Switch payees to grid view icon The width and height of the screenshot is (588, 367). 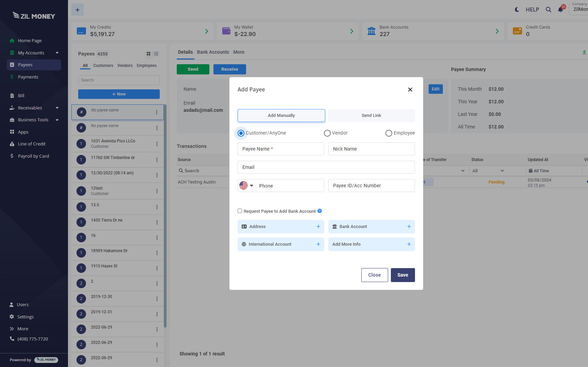coord(149,54)
